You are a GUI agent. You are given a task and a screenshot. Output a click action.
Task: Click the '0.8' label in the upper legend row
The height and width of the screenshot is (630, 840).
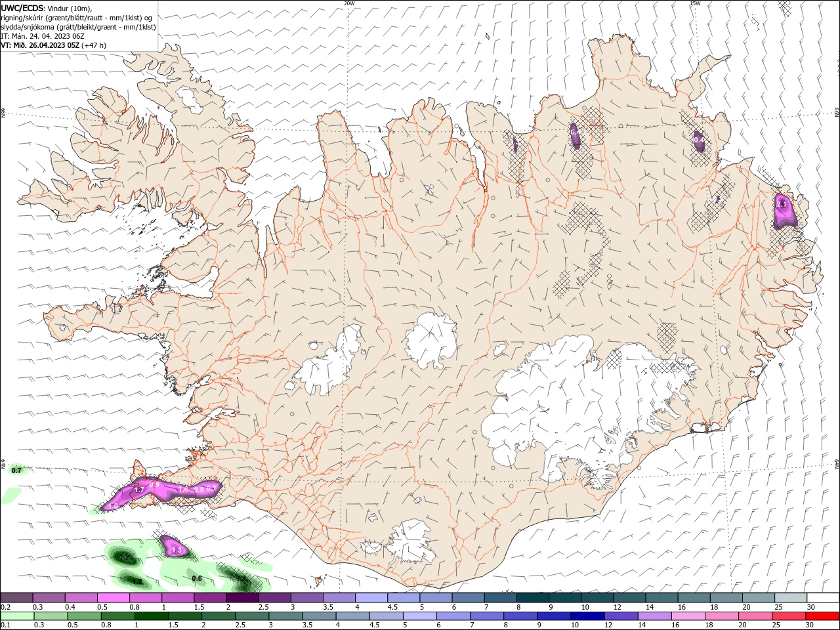pos(134,607)
